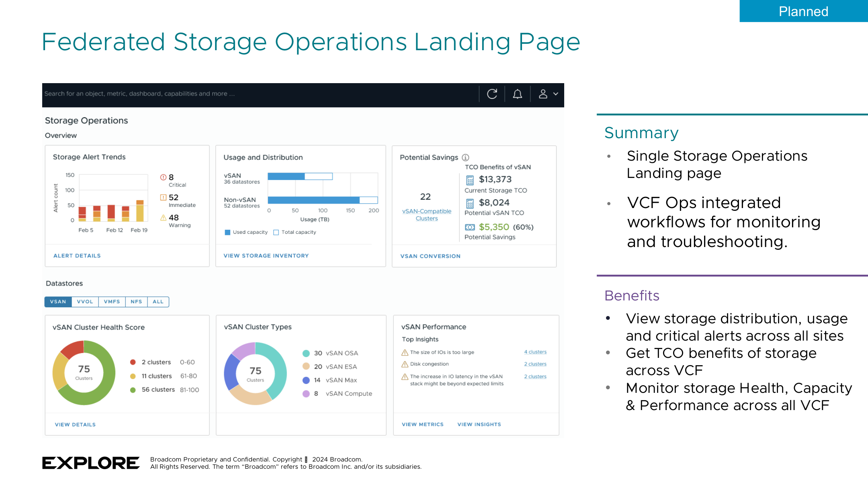Click tan vSAN ESA legend dot
This screenshot has width=868, height=488.
(306, 366)
